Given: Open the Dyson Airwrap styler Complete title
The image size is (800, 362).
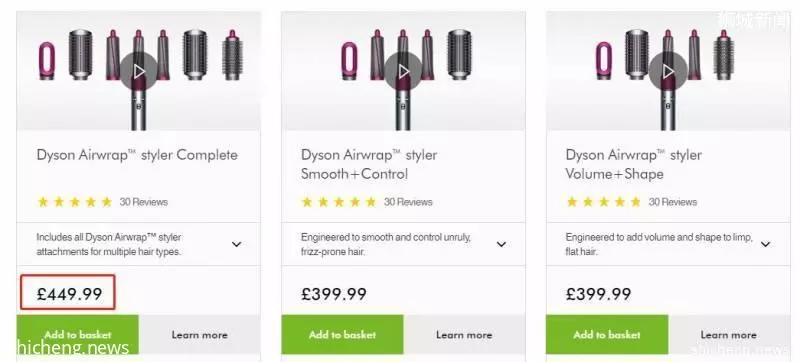Looking at the screenshot, I should coord(137,155).
